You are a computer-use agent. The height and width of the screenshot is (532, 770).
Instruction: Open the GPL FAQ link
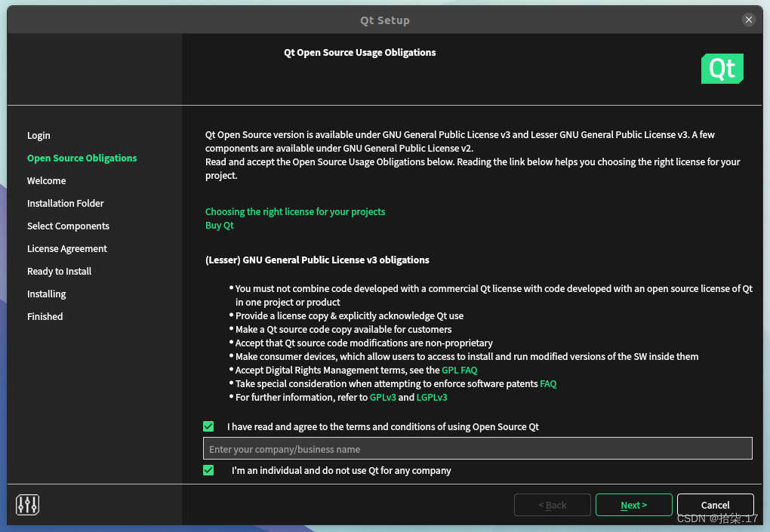coord(459,370)
